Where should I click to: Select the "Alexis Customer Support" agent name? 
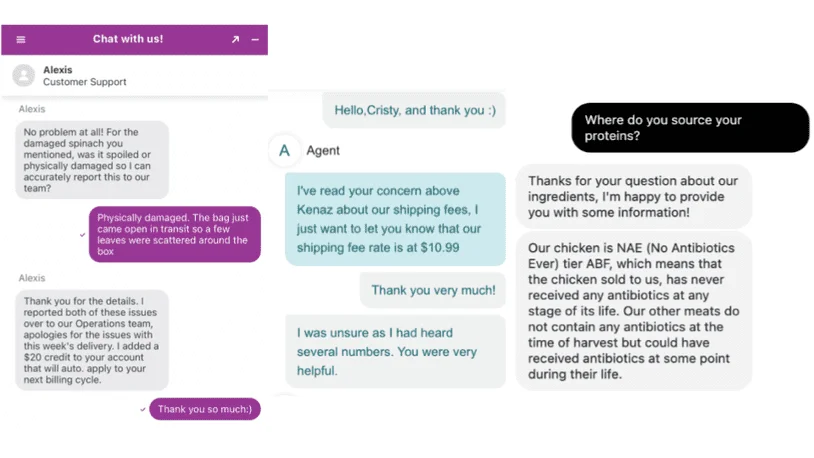click(85, 76)
